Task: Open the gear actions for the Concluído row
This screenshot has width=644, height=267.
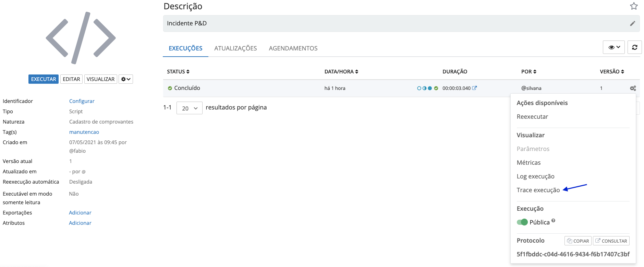Action: click(x=633, y=88)
